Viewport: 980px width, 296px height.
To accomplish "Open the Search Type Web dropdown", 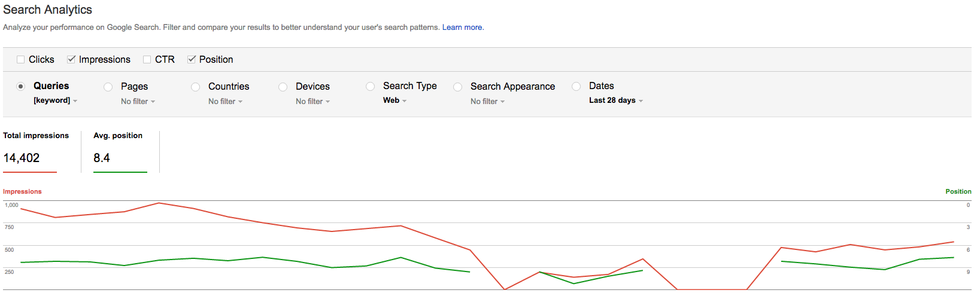I will click(x=395, y=100).
